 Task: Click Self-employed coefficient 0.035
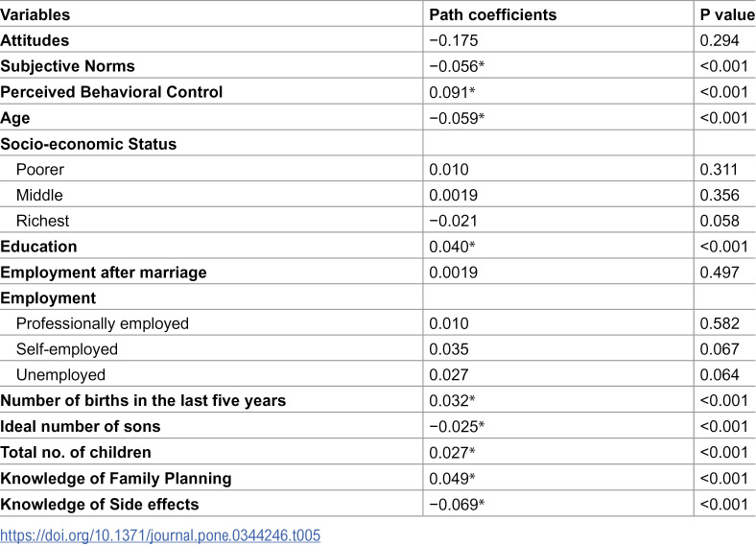pos(448,349)
